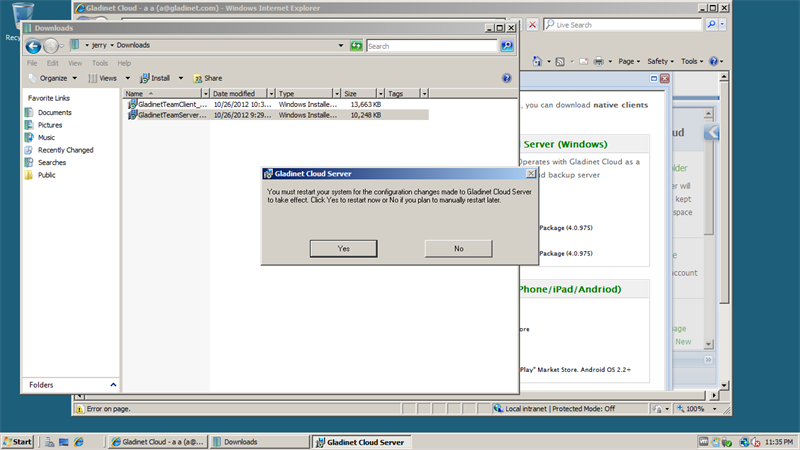Click Share in the Downloads toolbar
This screenshot has height=450, width=800.
click(208, 78)
